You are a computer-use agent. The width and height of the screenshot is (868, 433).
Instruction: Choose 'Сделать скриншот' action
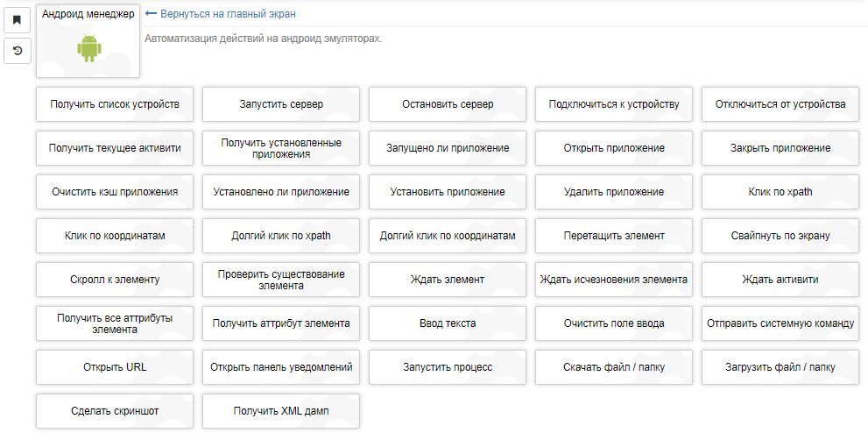pyautogui.click(x=115, y=411)
